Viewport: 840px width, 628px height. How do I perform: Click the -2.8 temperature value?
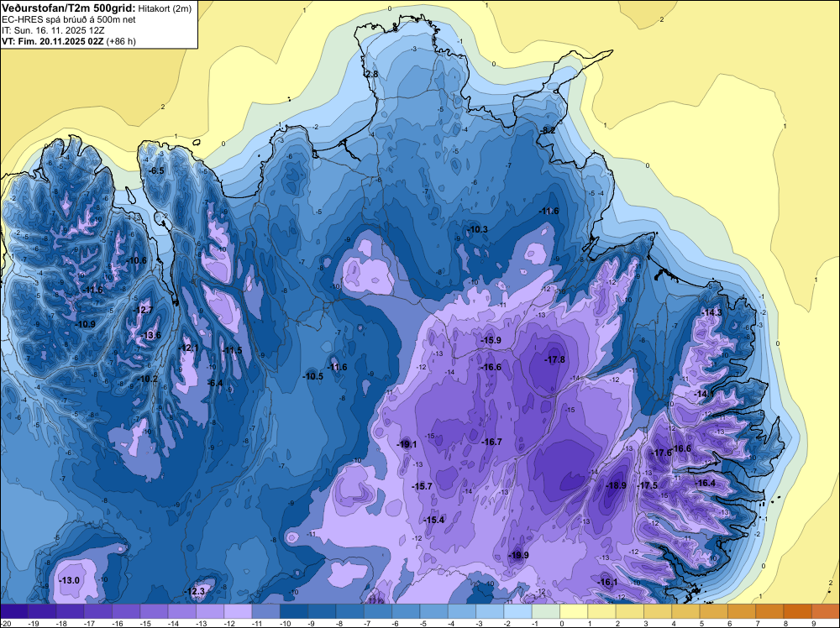[370, 74]
